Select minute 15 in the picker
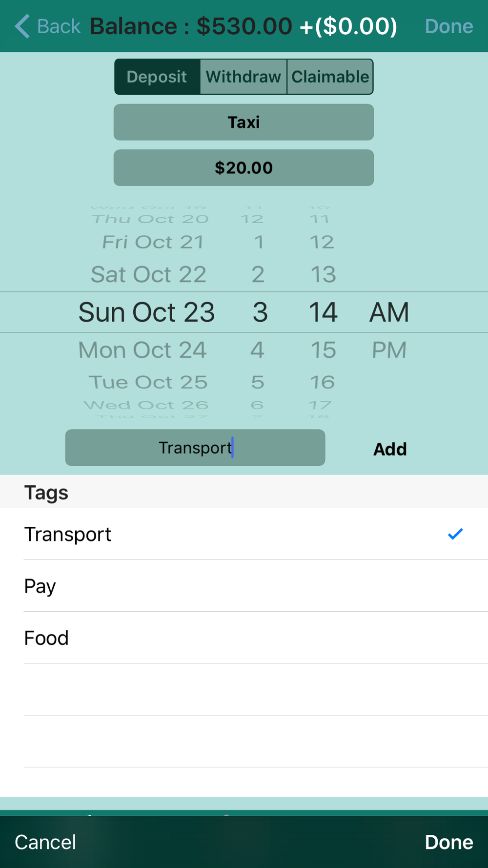The width and height of the screenshot is (488, 868). tap(323, 350)
